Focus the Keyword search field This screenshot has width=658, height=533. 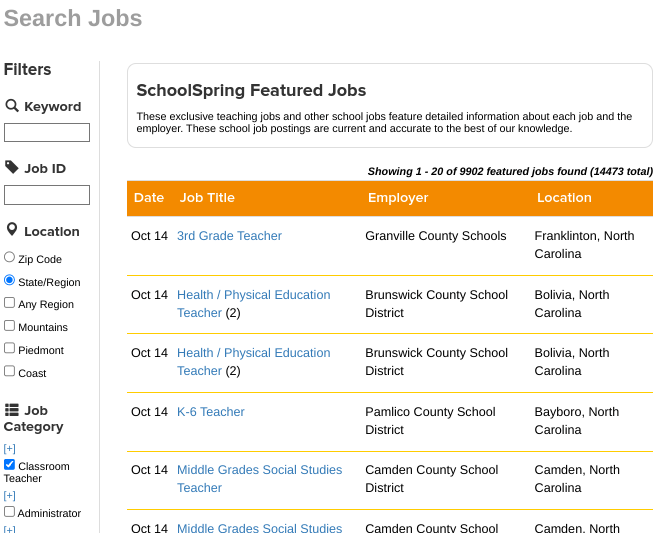click(x=47, y=132)
